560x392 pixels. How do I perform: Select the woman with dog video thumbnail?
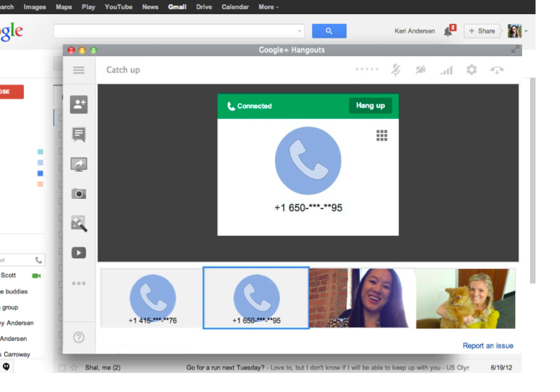click(465, 298)
